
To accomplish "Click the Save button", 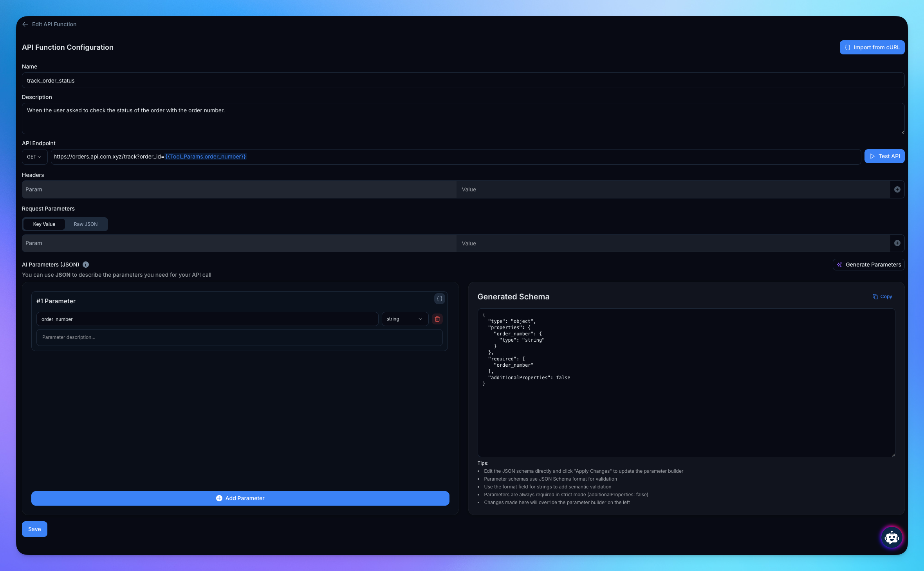I will [34, 529].
